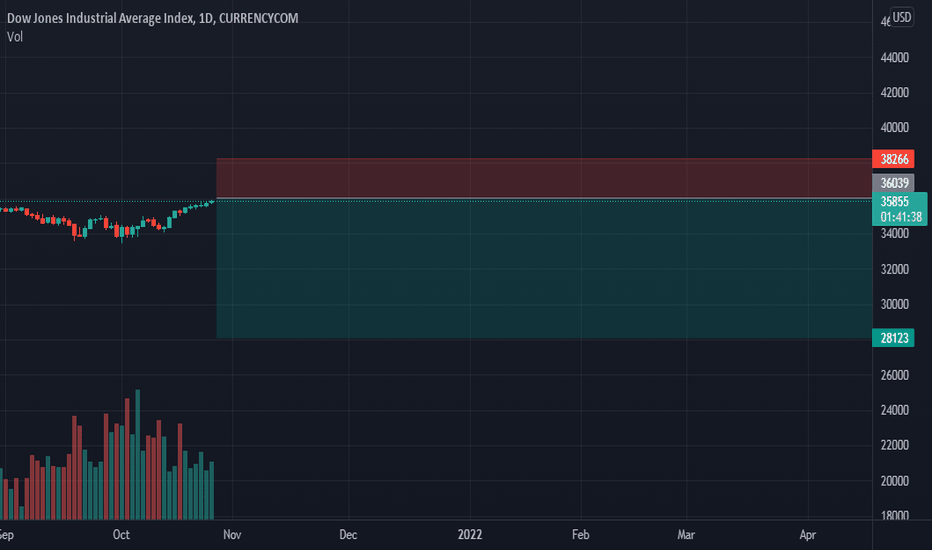
Task: Click the 01:41:38 countdown timer
Action: [x=900, y=217]
